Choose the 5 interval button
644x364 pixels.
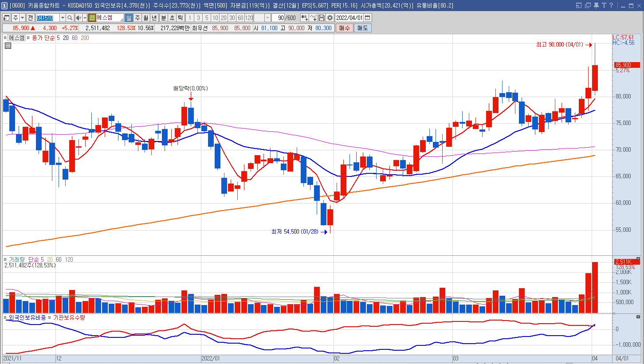pos(207,18)
